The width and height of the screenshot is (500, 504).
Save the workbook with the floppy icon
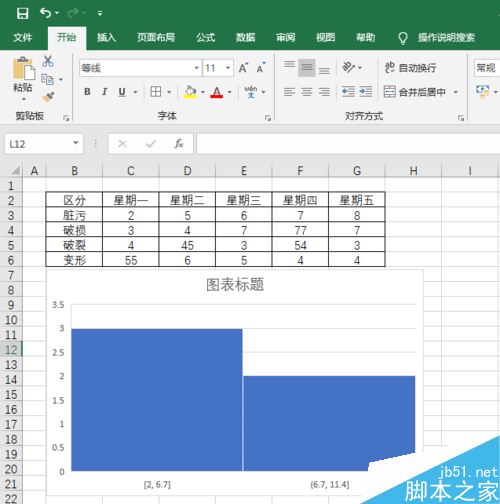(22, 13)
